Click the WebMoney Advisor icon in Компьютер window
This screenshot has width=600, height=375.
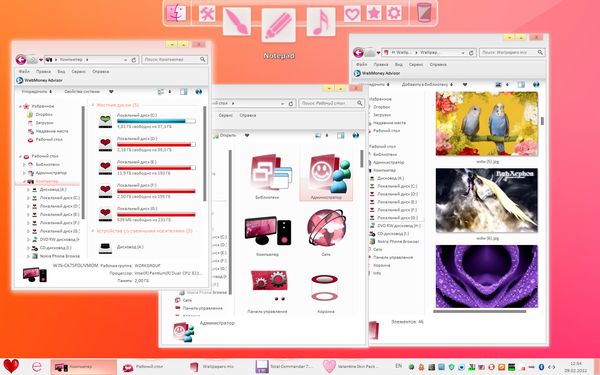tap(20, 80)
